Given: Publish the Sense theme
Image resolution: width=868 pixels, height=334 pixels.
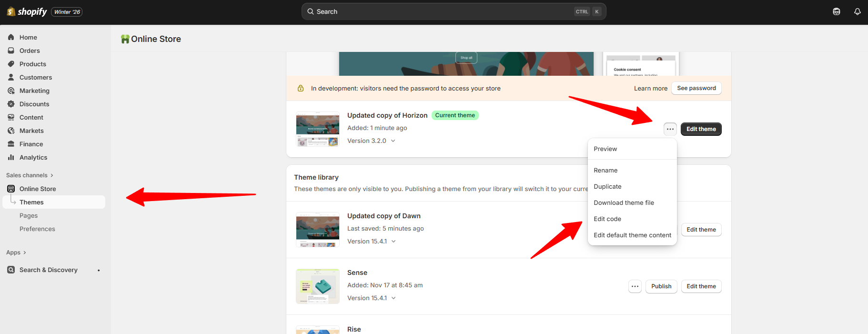Looking at the screenshot, I should tap(661, 286).
